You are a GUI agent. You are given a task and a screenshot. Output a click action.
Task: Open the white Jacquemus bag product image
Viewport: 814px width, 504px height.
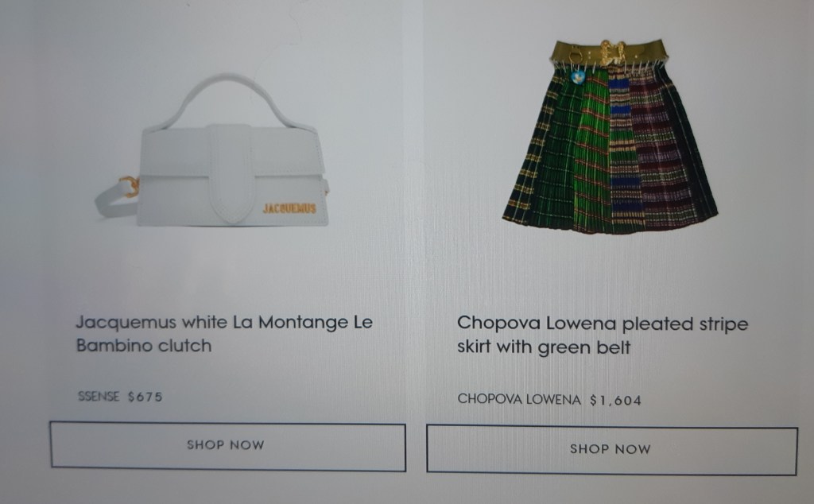point(213,152)
